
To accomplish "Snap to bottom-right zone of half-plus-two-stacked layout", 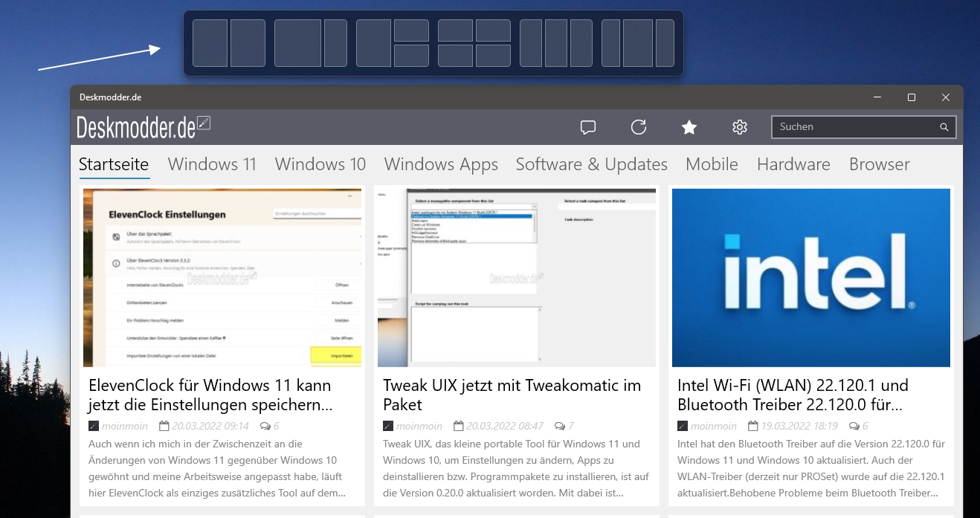I will pos(411,56).
